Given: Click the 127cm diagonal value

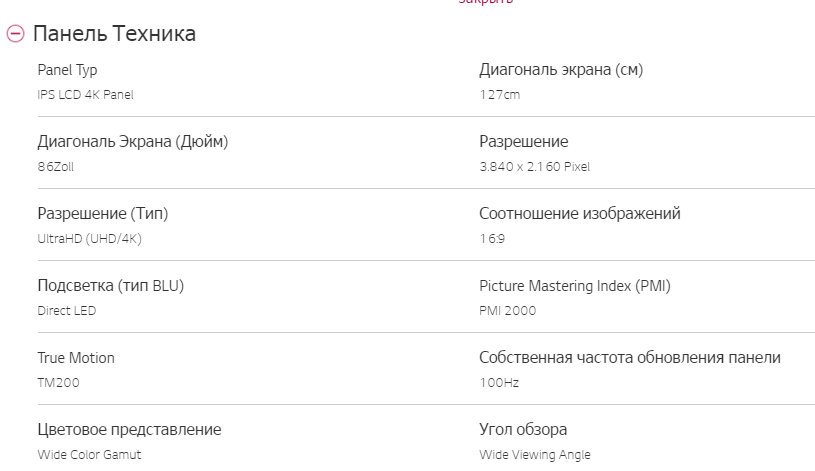Looking at the screenshot, I should 500,95.
